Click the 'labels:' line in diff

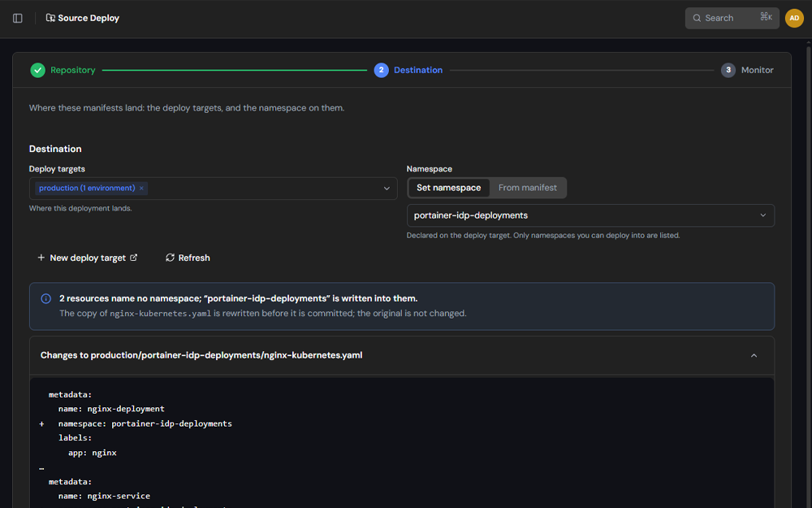click(x=75, y=438)
